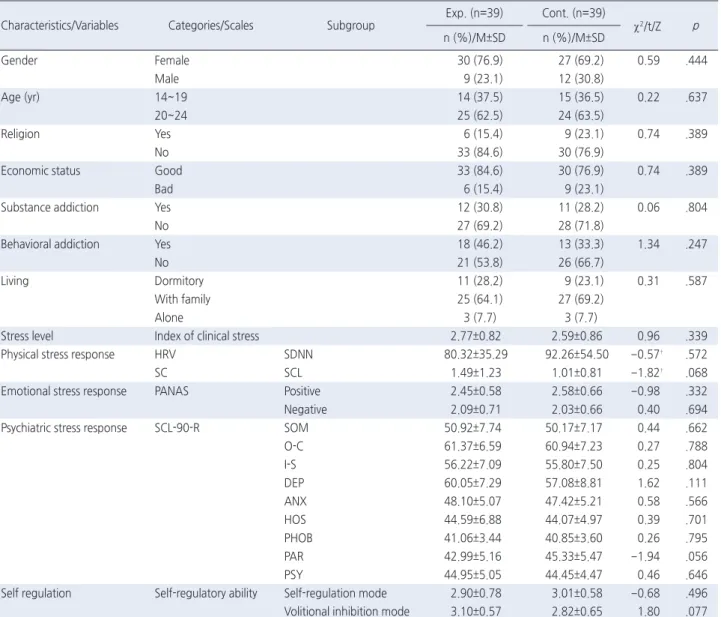Image resolution: width=721 pixels, height=617 pixels.
Task: Select the Female category cell
Action: tap(172, 60)
